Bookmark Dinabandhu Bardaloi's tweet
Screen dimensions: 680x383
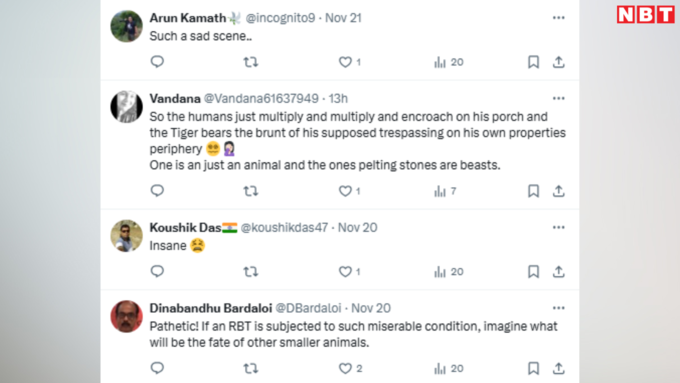click(x=533, y=368)
